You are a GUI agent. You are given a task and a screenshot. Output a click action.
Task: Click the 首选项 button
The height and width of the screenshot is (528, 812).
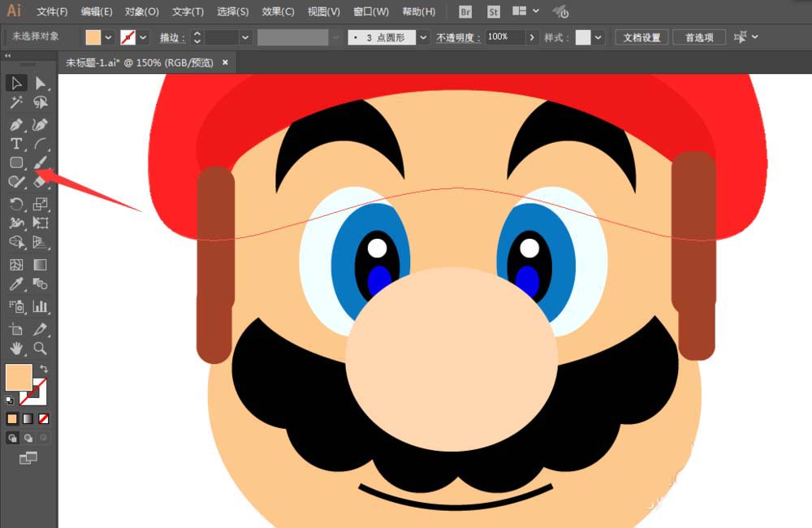pyautogui.click(x=699, y=37)
